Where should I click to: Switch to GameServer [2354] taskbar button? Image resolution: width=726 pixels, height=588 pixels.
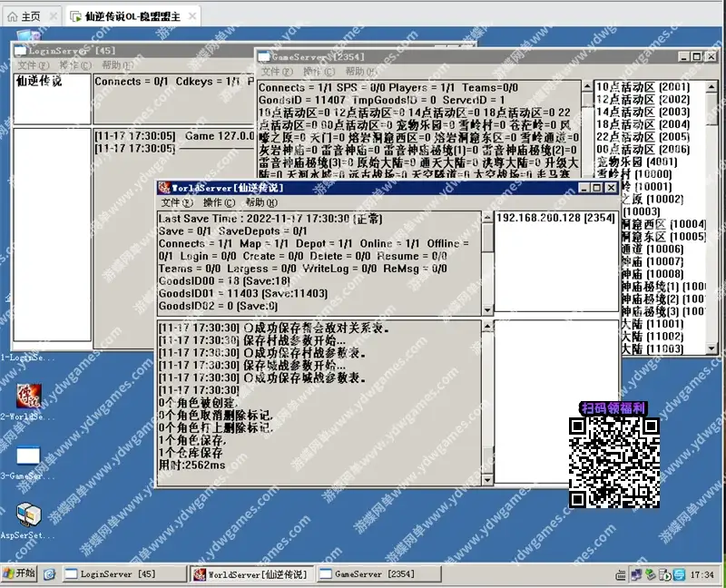(x=379, y=574)
